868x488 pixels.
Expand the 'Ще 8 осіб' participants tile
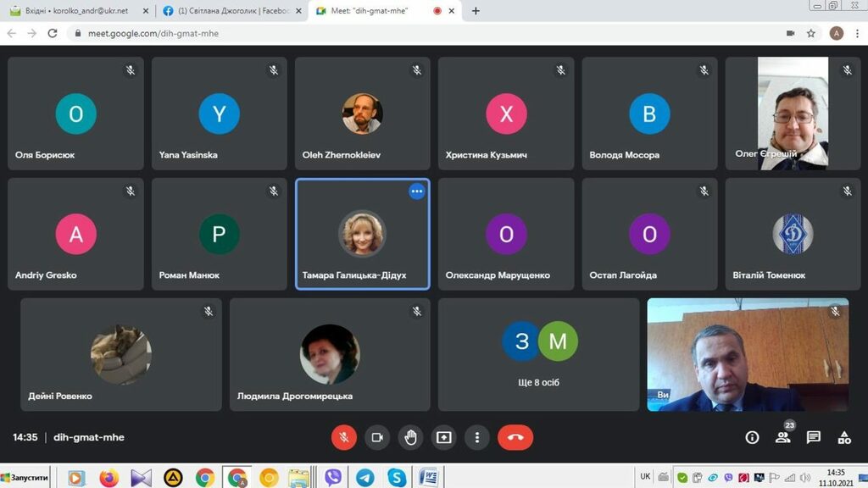coord(538,354)
